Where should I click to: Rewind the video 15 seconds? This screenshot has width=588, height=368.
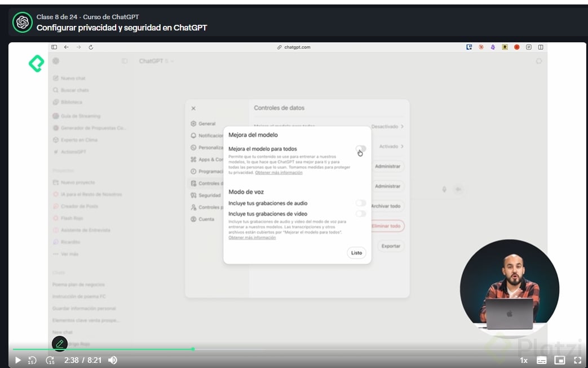click(32, 360)
